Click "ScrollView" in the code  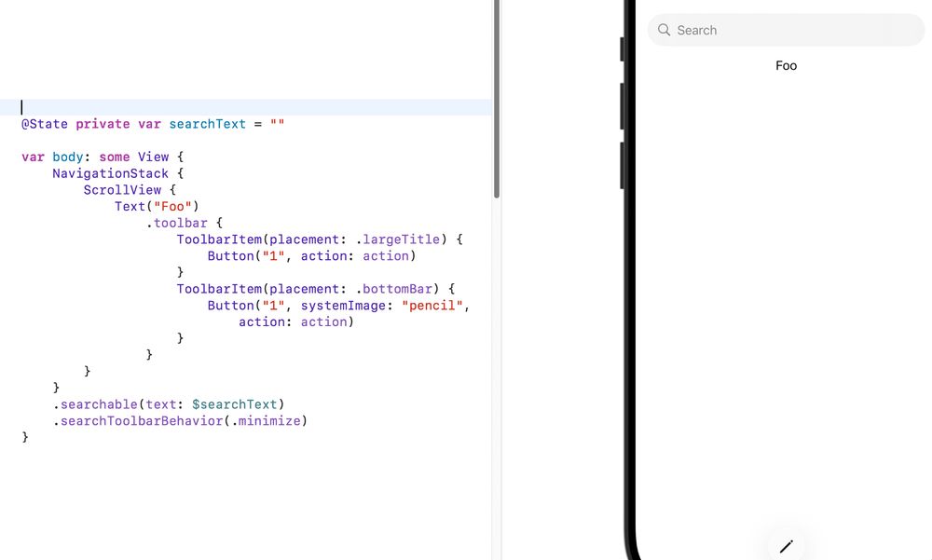122,190
